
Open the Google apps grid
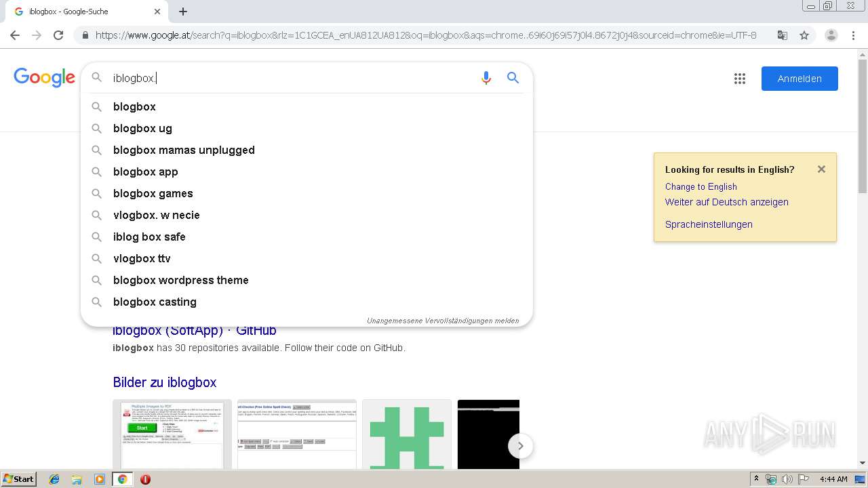740,79
